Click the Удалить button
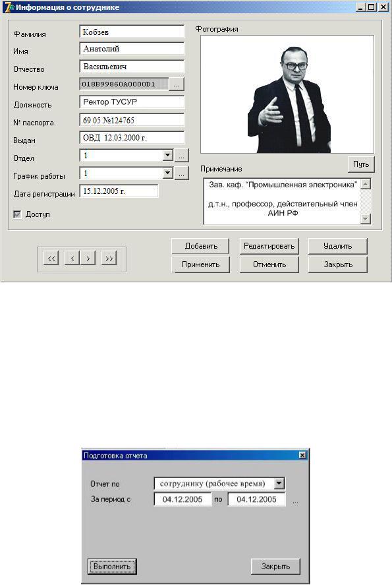Image resolution: width=392 pixels, height=585 pixels. coord(337,246)
